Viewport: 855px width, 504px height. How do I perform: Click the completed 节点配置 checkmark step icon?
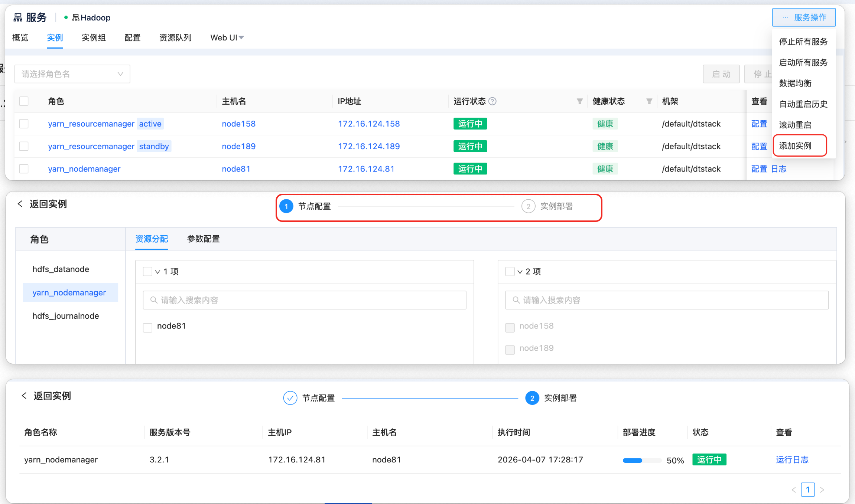[290, 398]
